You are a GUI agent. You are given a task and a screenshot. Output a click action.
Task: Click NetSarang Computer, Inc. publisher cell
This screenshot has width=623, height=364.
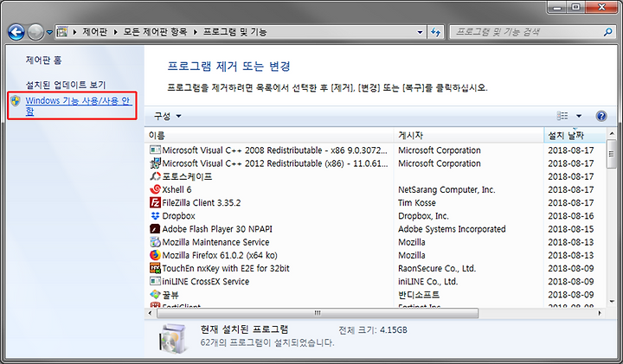[x=446, y=189]
